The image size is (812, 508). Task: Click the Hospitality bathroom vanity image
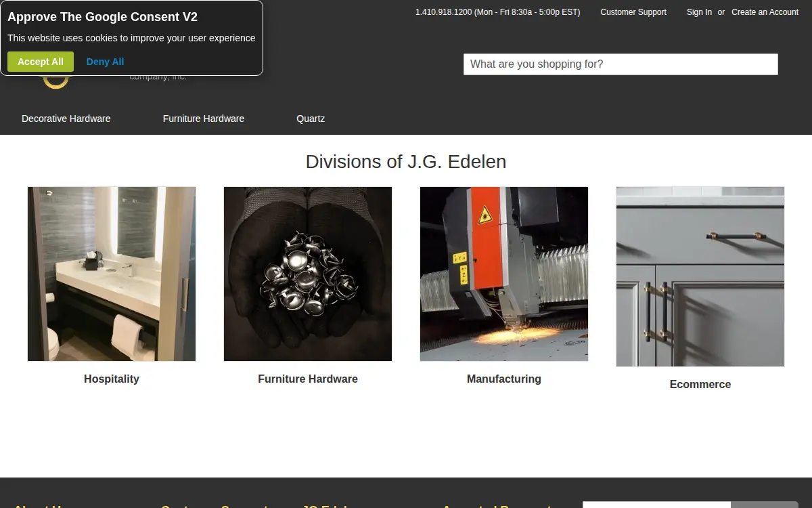112,274
